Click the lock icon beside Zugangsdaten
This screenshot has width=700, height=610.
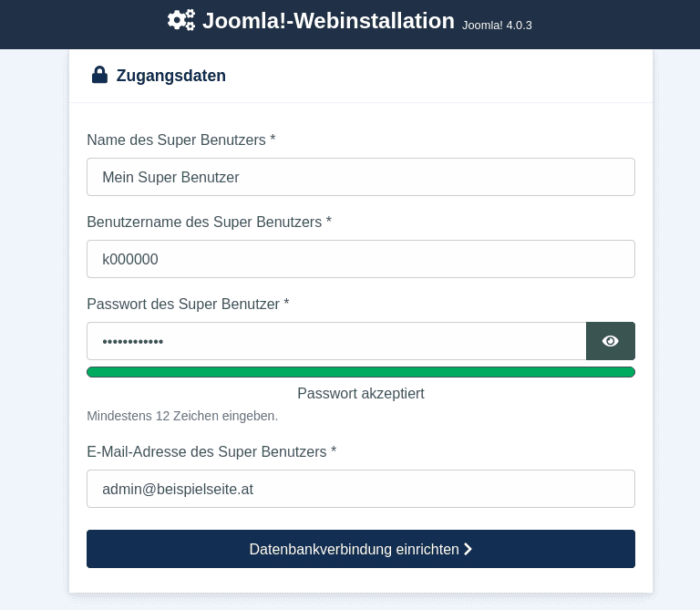coord(99,75)
